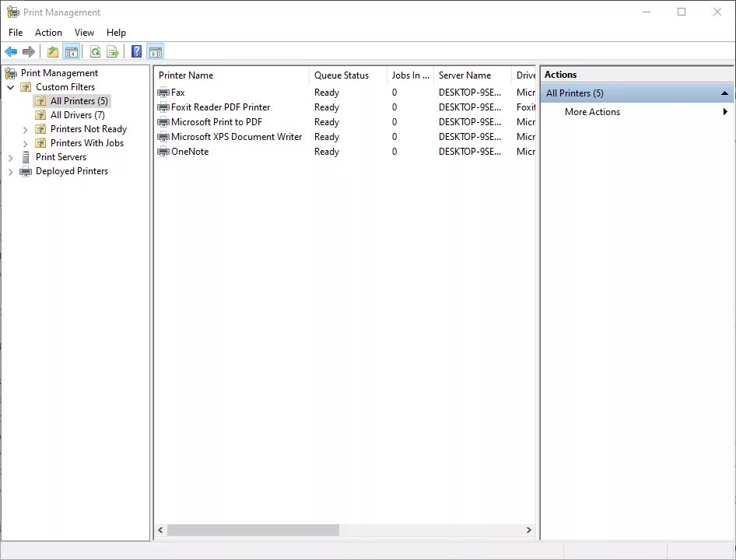This screenshot has height=560, width=736.
Task: Toggle Show/Hide Action Pane toolbar icon
Action: [x=156, y=51]
